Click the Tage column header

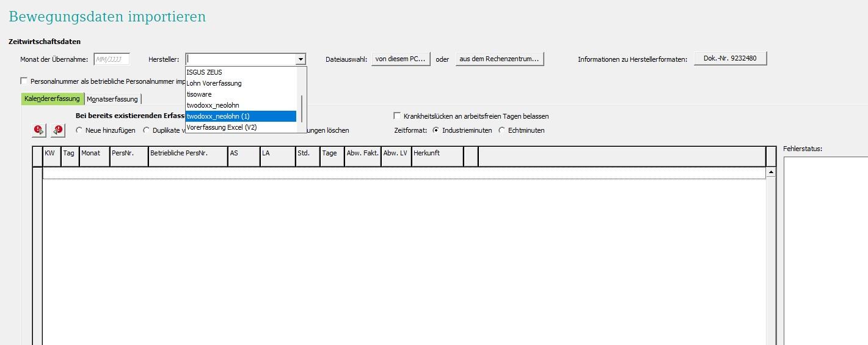pos(332,156)
